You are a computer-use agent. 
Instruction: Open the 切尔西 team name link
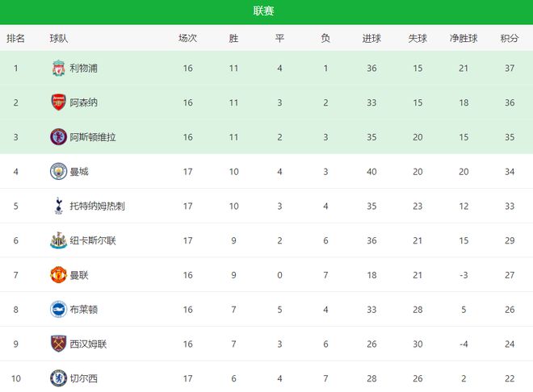[x=84, y=378]
